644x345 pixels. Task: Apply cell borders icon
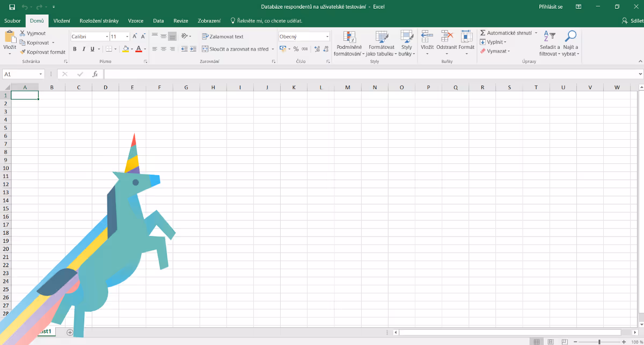(108, 49)
